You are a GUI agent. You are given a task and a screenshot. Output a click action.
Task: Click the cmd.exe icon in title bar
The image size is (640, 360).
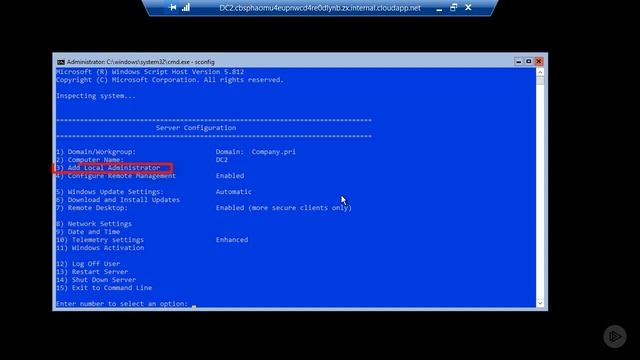click(x=61, y=62)
